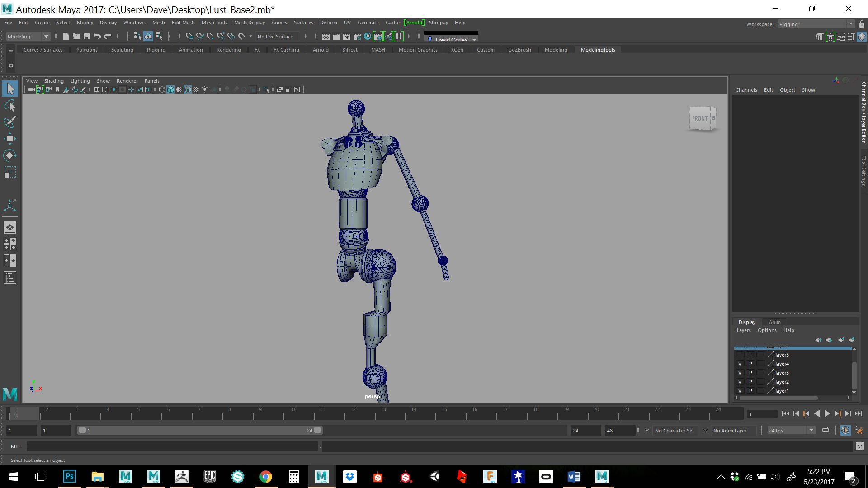The width and height of the screenshot is (868, 488).
Task: Toggle the film gate icon in panel toolbar
Action: pyautogui.click(x=105, y=89)
